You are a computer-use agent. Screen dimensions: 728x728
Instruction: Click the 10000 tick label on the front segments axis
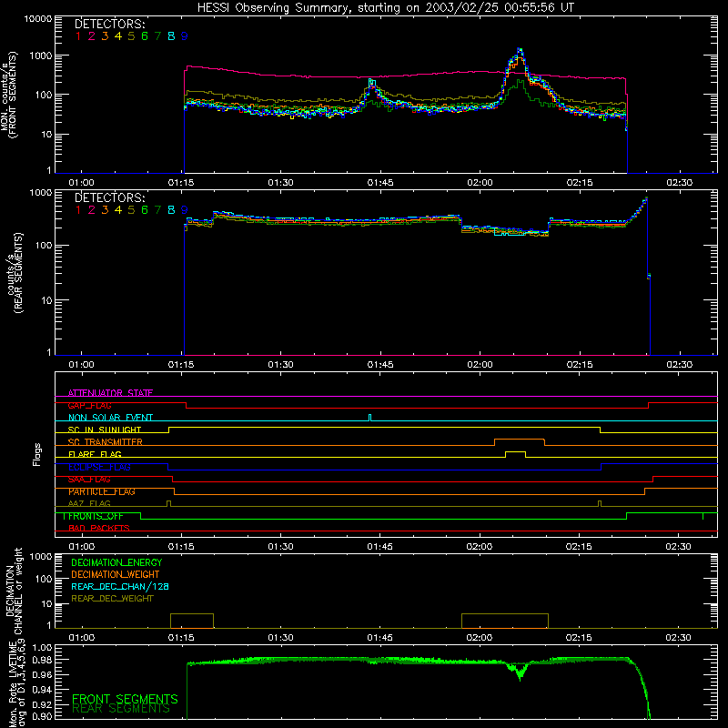tap(38, 19)
